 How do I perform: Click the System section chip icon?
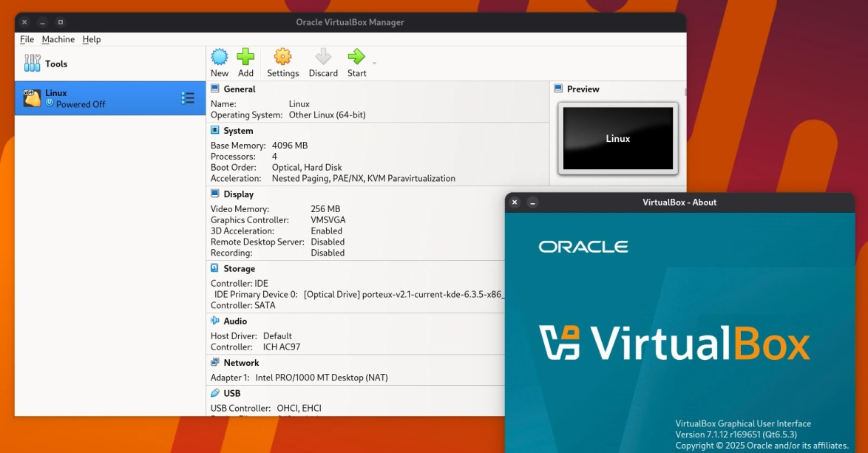[215, 130]
